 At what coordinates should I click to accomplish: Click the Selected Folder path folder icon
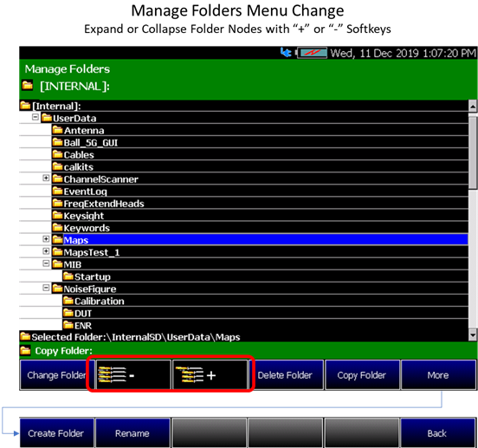[25, 336]
